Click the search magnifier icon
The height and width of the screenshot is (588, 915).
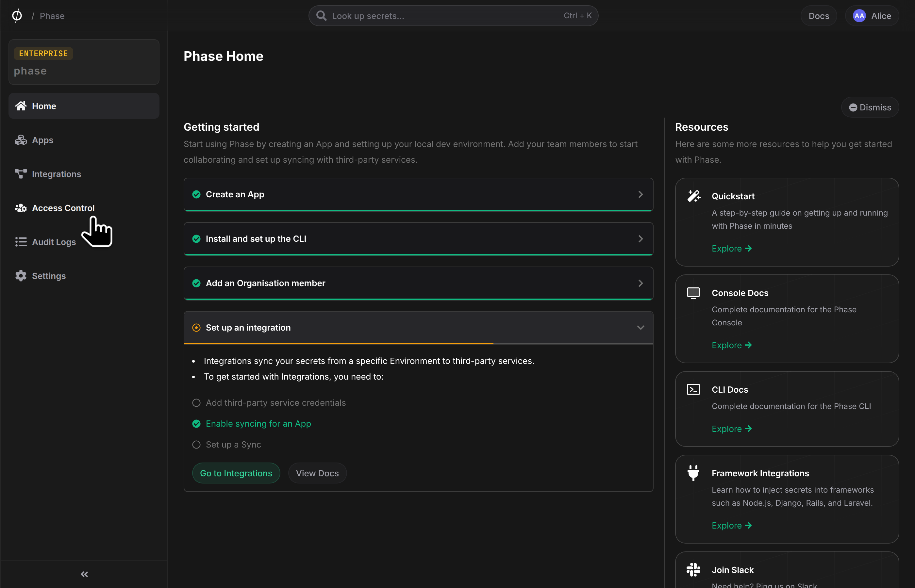(322, 16)
